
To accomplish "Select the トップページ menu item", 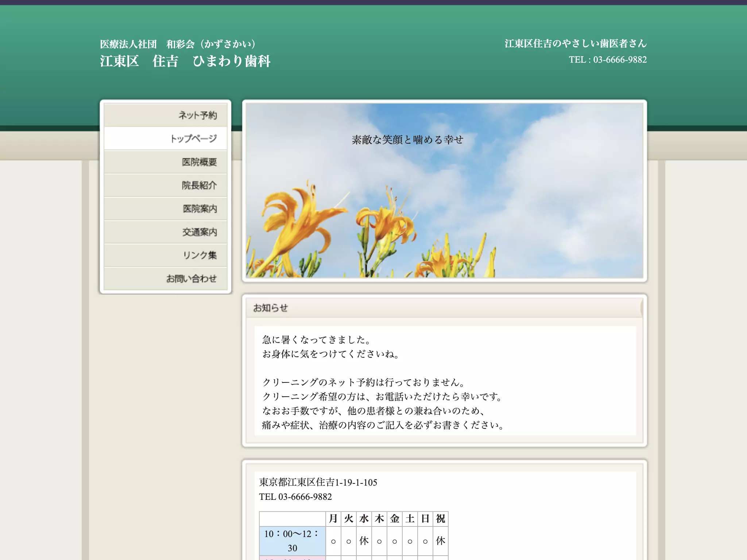I will [165, 138].
